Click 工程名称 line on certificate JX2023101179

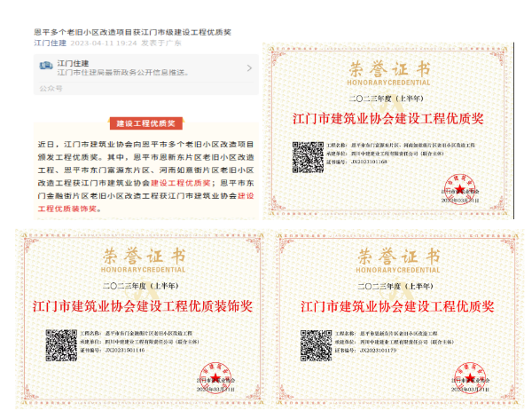(386, 334)
